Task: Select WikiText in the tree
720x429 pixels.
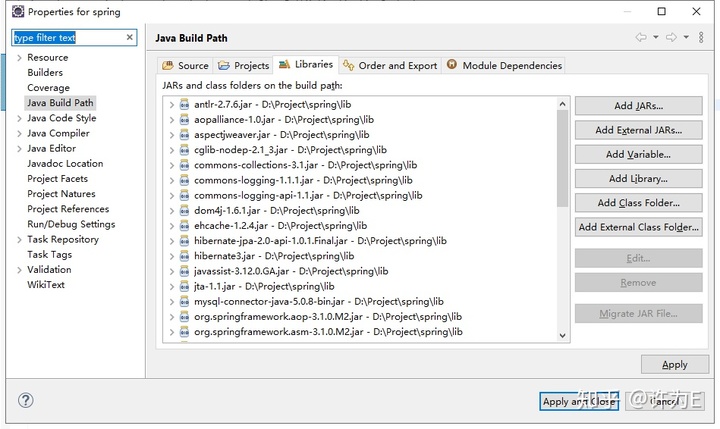Action: point(46,285)
